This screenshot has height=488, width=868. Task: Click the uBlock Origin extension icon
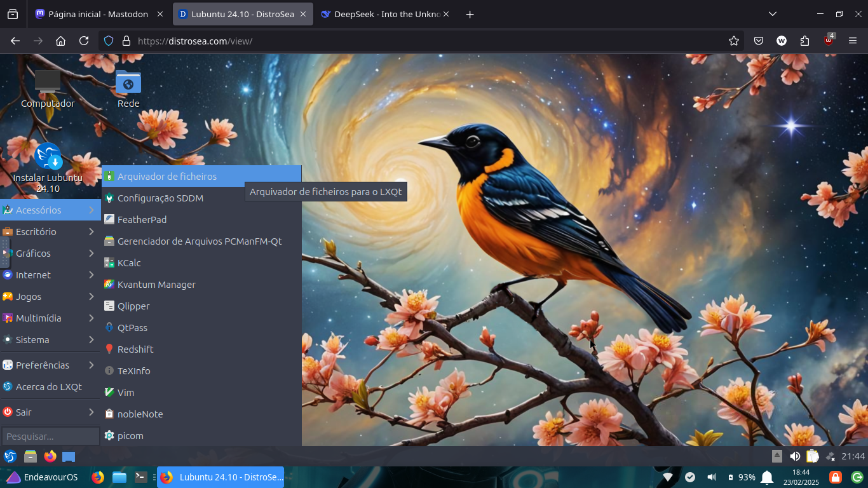[829, 40]
